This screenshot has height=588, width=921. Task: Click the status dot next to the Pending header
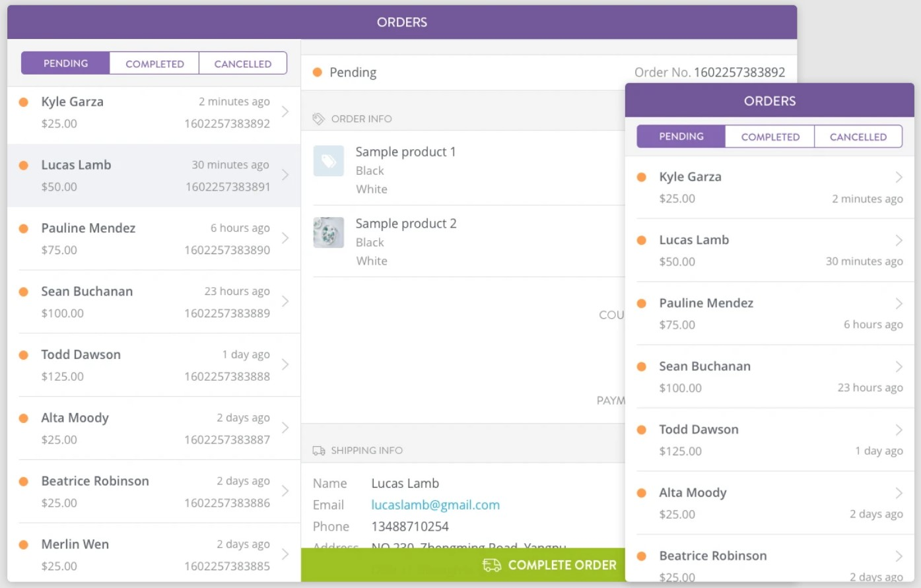(318, 73)
